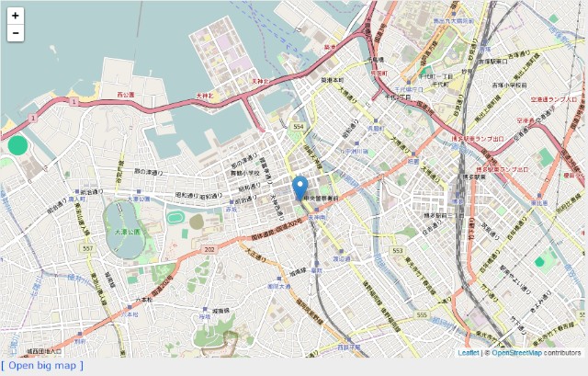The image size is (588, 376).
Task: Click the green oval running track
Action: [x=174, y=218]
